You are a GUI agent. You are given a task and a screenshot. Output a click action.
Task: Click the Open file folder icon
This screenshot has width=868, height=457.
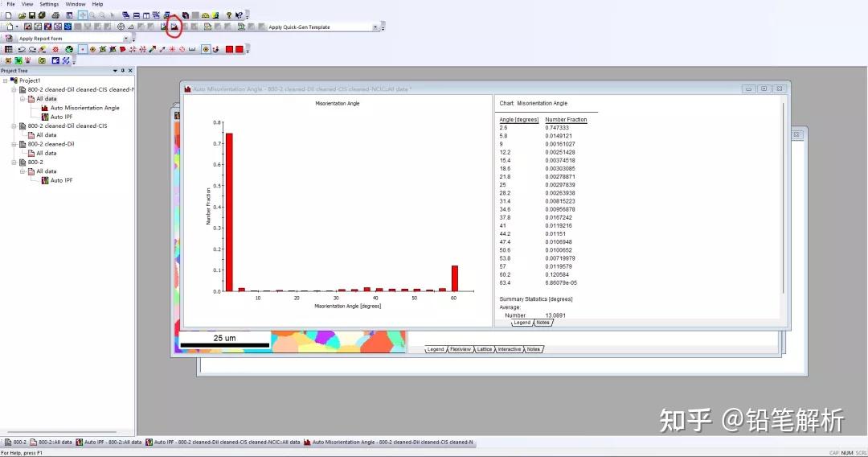22,15
